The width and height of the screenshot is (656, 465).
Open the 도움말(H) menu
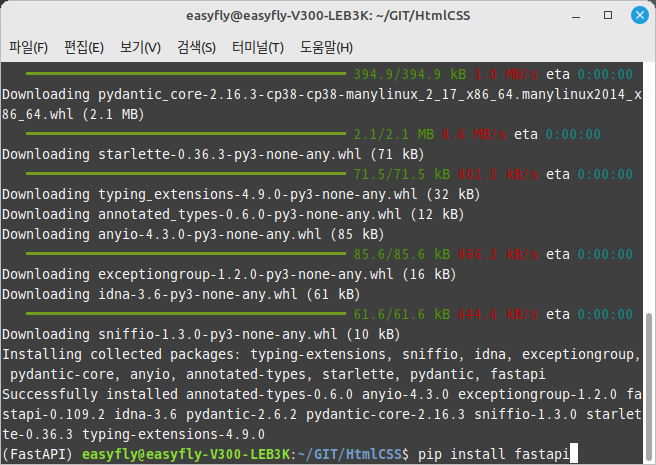[x=326, y=47]
